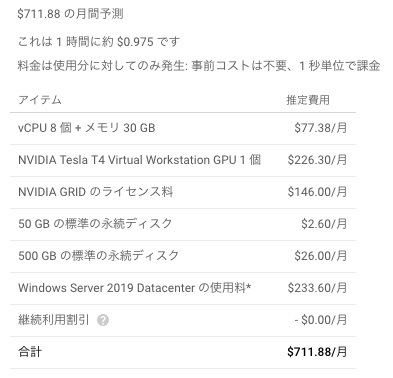The height and width of the screenshot is (378, 393).
Task: Select the 50 GB の標準の永続ディスク row
Action: pos(183,224)
